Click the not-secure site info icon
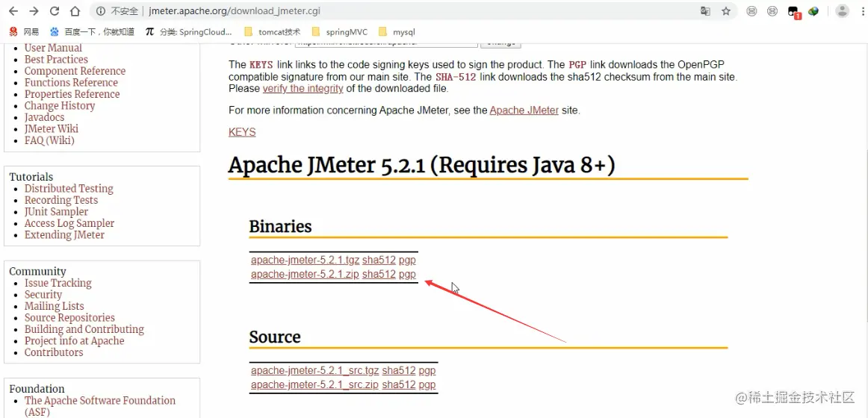 click(101, 11)
